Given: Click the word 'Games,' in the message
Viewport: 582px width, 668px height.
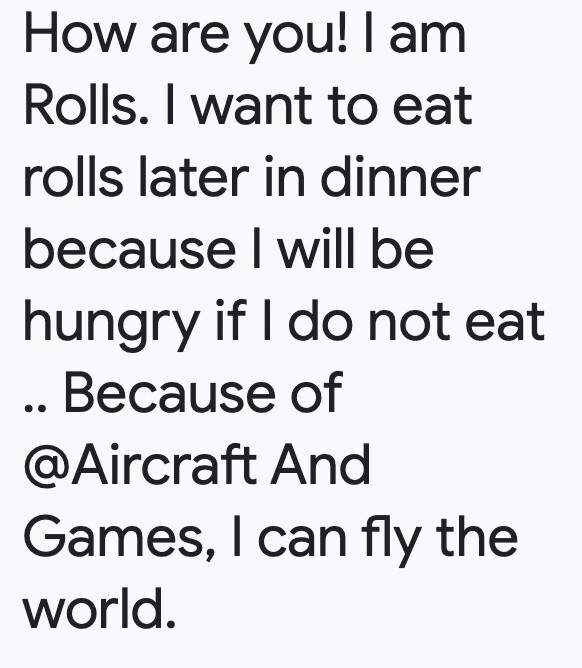Looking at the screenshot, I should tap(121, 538).
